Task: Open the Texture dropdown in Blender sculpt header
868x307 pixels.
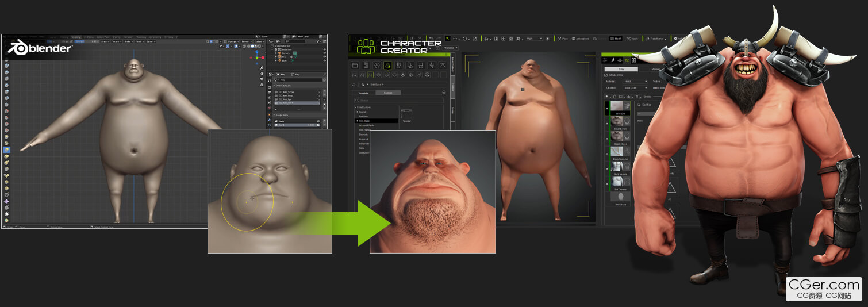Action: click(117, 41)
